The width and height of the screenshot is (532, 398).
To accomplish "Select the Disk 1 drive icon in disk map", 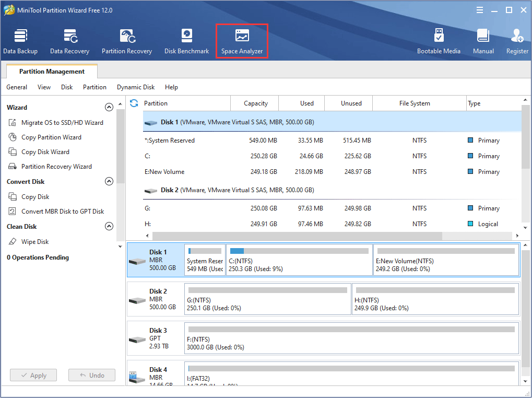I will click(137, 261).
